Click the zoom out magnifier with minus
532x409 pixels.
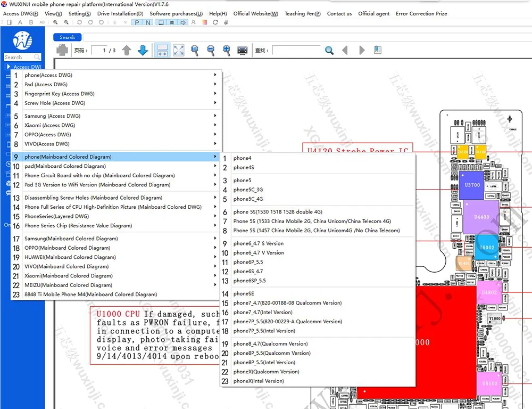(x=211, y=50)
